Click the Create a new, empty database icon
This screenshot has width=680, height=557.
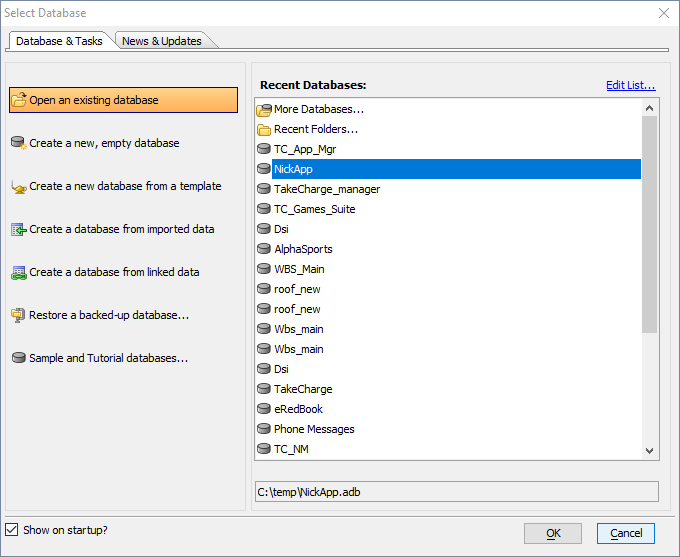(x=19, y=143)
